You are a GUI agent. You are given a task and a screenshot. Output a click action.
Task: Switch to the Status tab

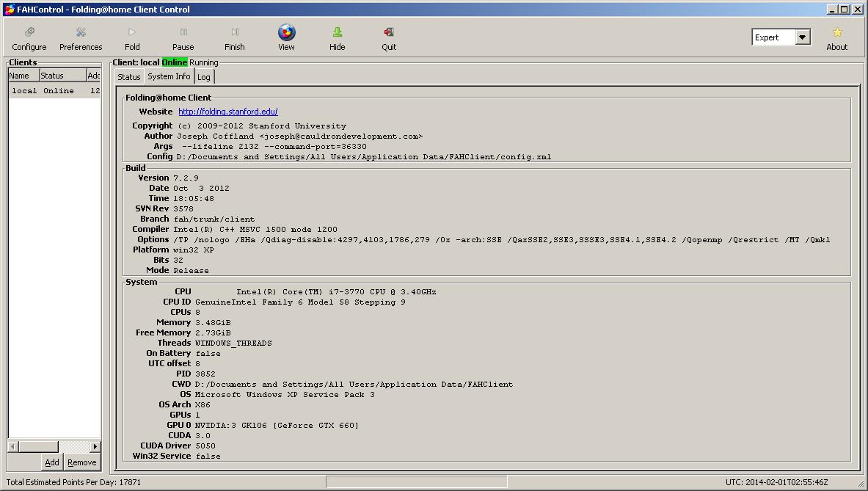[128, 77]
